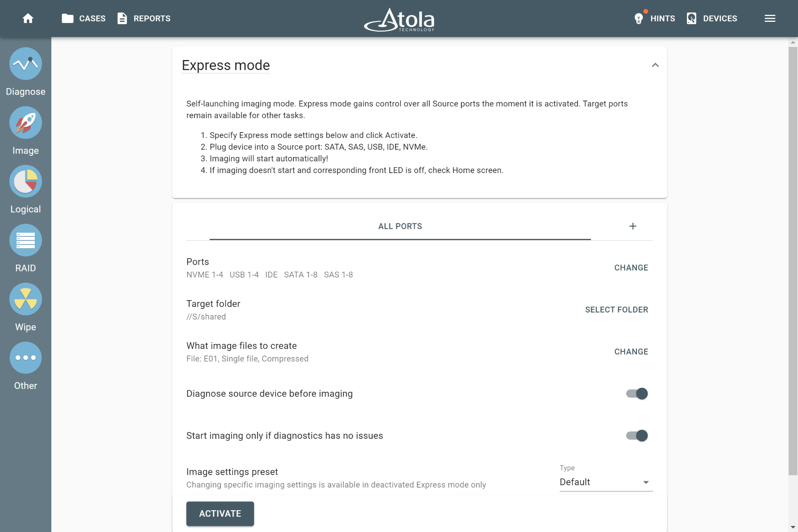
Task: Open the hamburger main menu
Action: 770,18
